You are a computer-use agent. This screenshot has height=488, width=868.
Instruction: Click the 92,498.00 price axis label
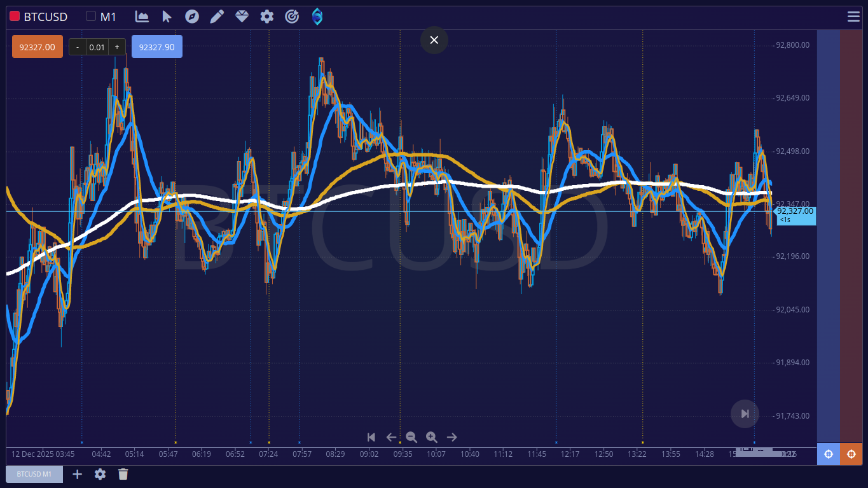point(792,151)
